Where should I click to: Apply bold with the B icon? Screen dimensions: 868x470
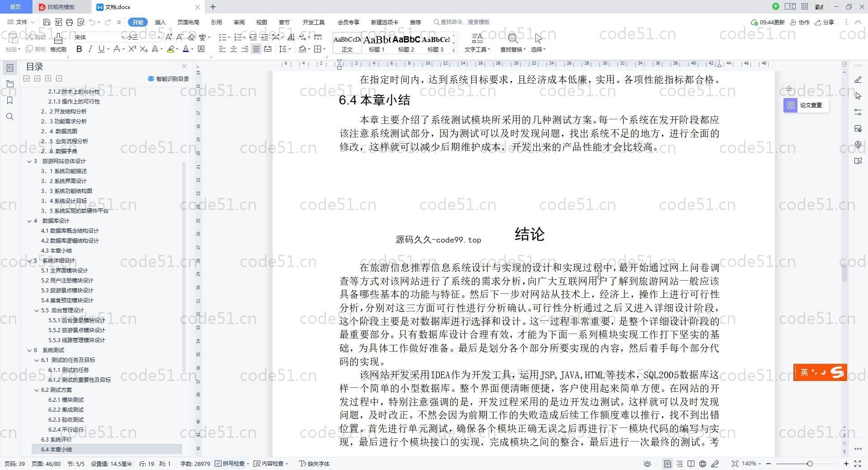pos(79,49)
